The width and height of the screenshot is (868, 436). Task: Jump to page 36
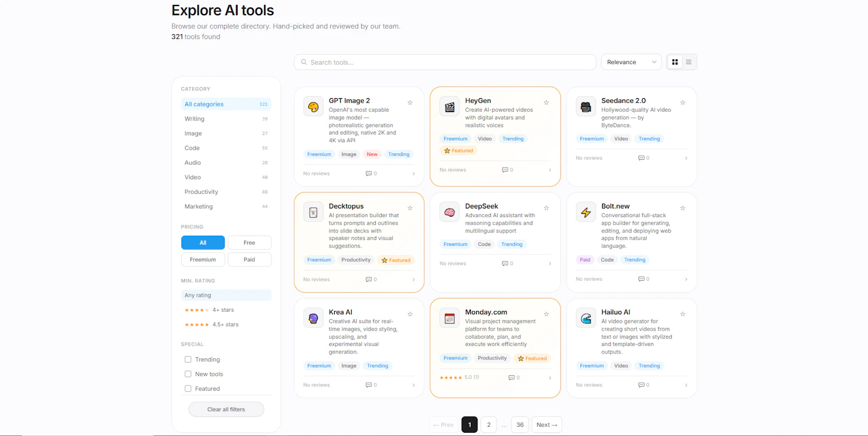tap(520, 425)
